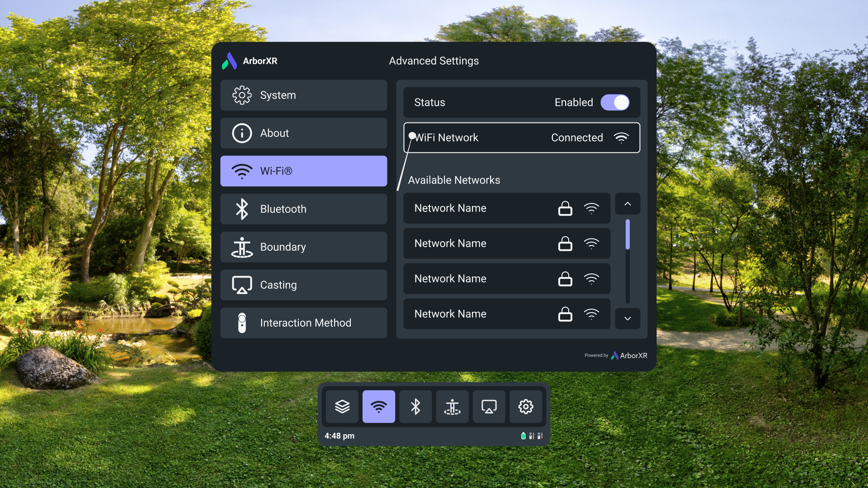Select the Wi-Fi® sidebar item

(303, 171)
